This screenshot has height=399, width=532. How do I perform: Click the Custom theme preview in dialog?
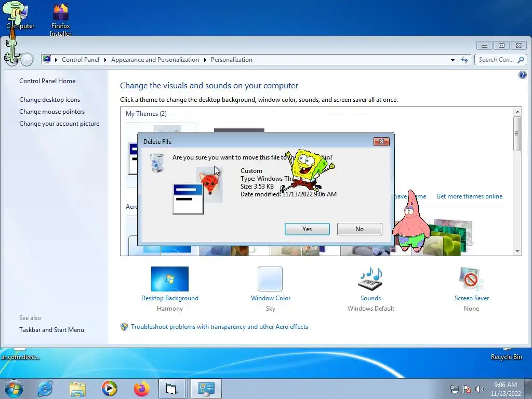click(197, 190)
